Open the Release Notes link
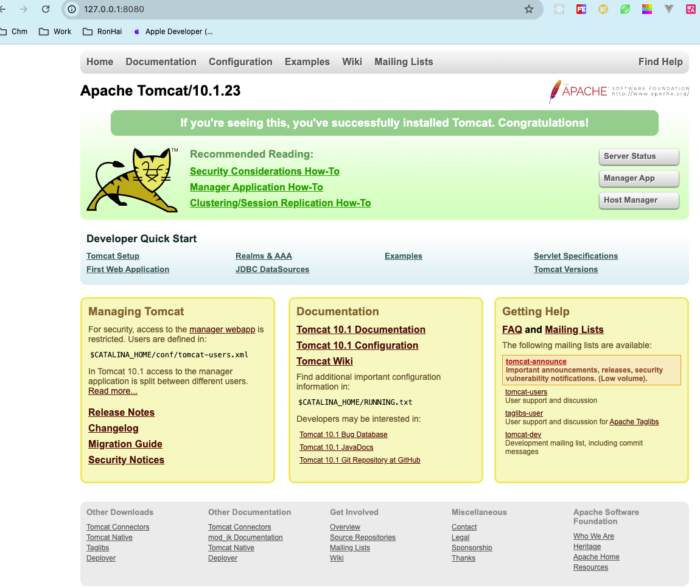 [x=121, y=413]
